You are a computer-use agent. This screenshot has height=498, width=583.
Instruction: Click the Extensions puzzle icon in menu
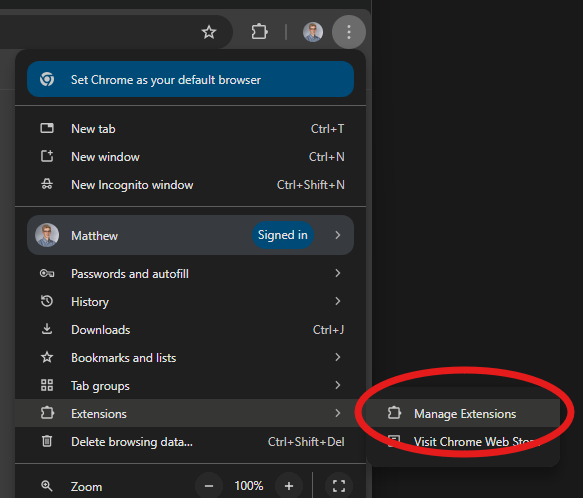click(x=47, y=413)
